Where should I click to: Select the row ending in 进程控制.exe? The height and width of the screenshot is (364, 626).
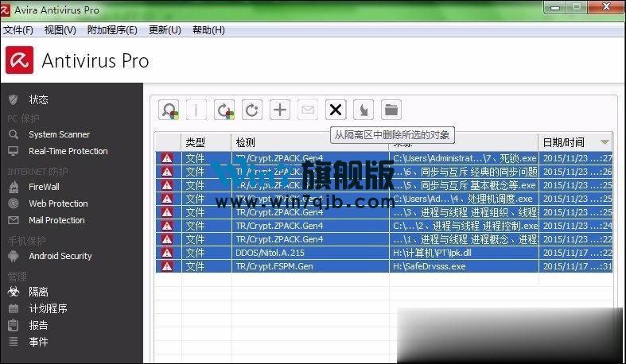pyautogui.click(x=384, y=226)
